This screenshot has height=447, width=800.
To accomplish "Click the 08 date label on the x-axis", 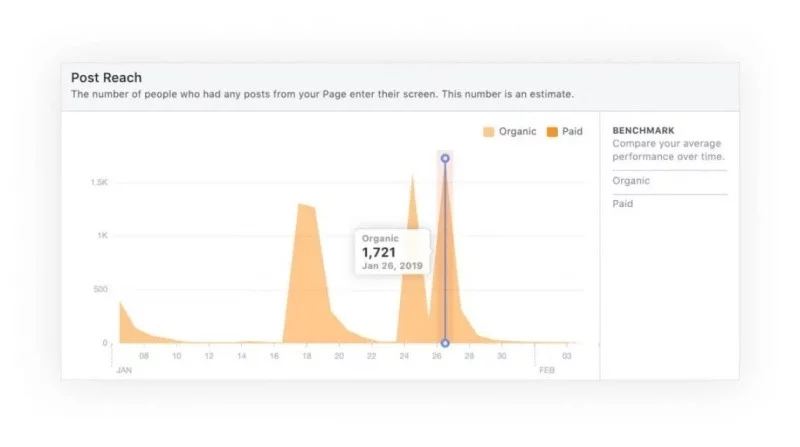I will click(144, 355).
